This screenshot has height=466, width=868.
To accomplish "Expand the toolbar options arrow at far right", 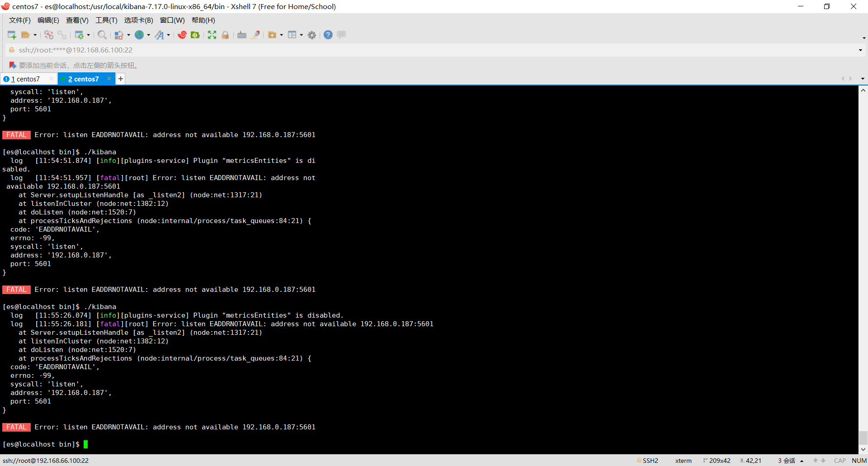I will [x=864, y=38].
